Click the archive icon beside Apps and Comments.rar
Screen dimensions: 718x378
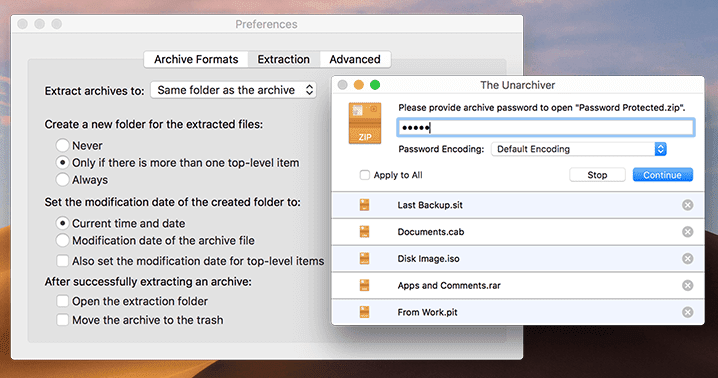pos(364,285)
